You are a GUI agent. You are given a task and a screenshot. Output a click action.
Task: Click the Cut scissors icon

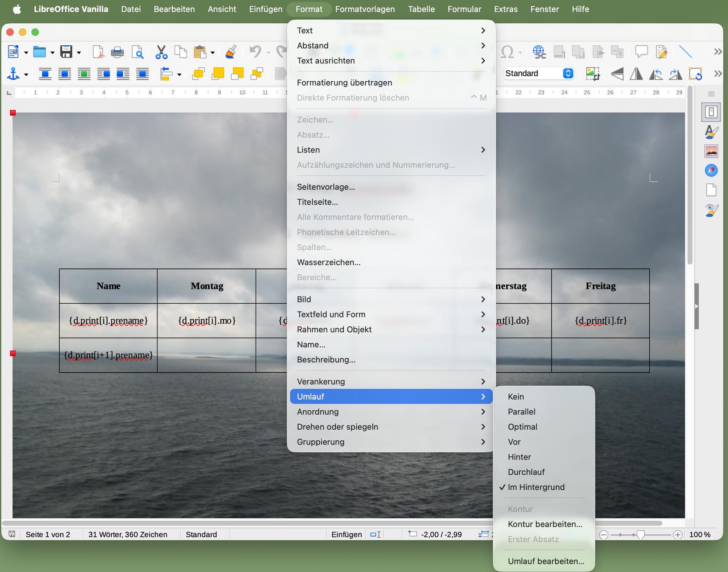[x=161, y=52]
